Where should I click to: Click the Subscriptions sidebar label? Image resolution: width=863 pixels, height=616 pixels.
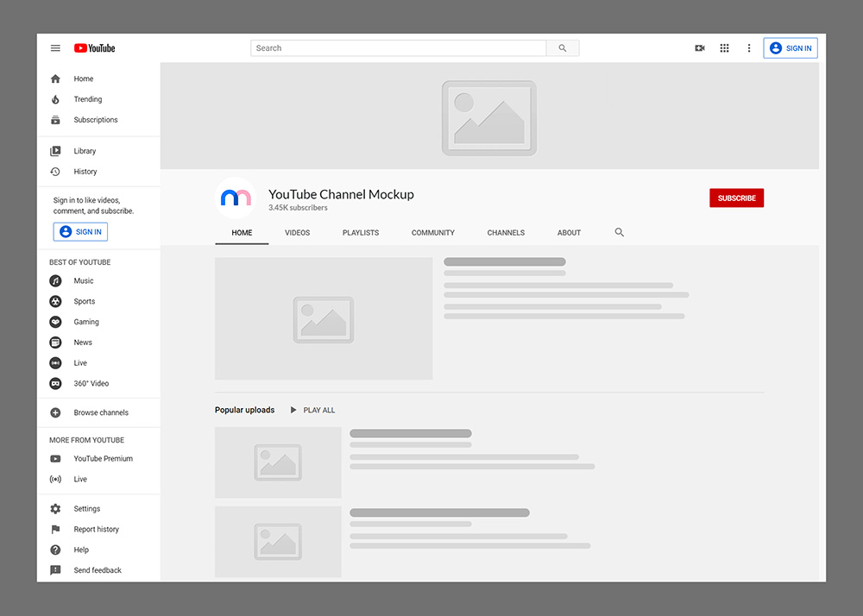[96, 120]
